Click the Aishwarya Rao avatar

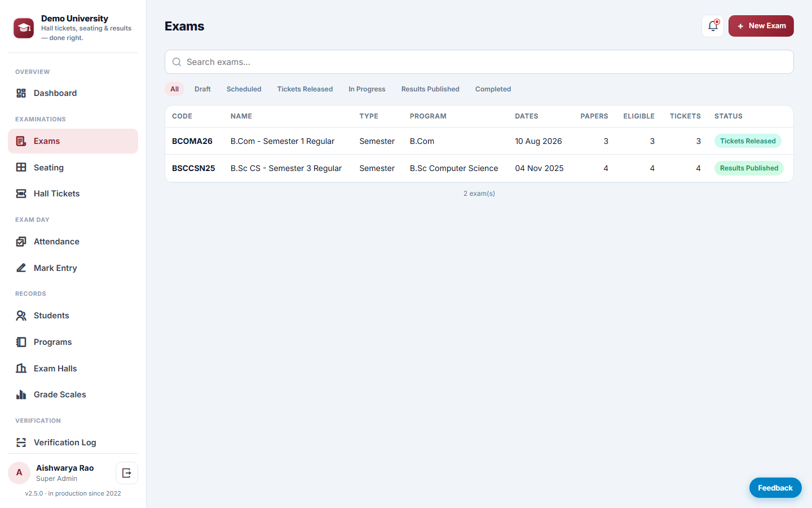click(19, 473)
